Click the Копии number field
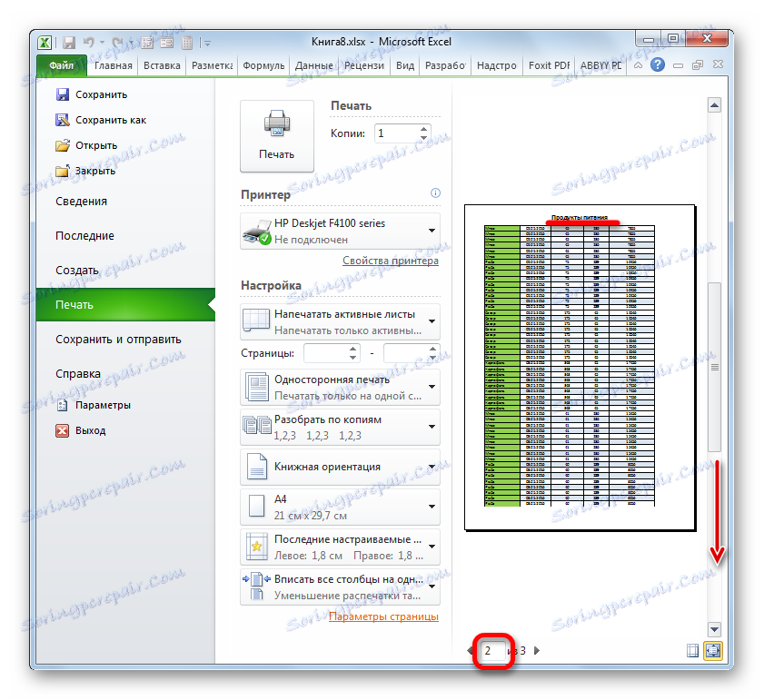The image size is (764, 700). point(396,133)
